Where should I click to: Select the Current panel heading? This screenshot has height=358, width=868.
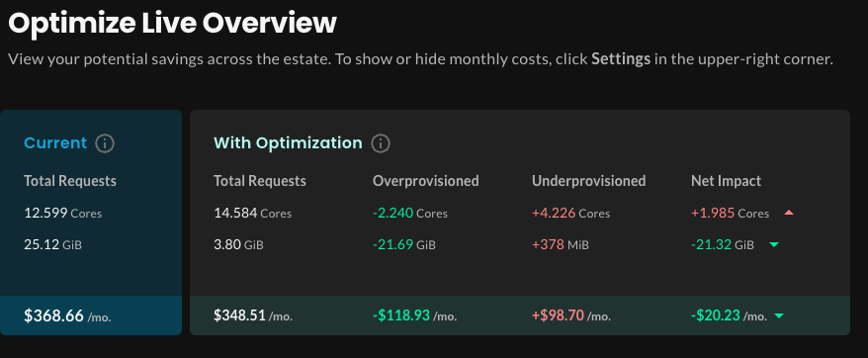tap(55, 143)
